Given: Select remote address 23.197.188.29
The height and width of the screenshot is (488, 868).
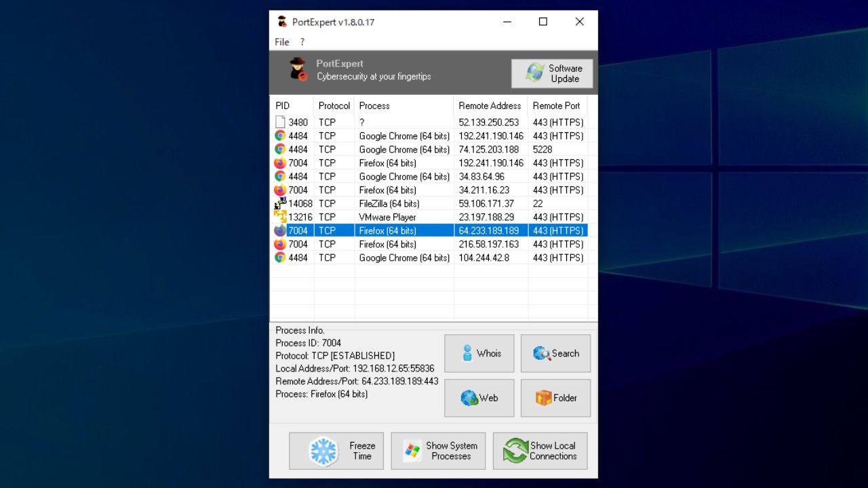Looking at the screenshot, I should point(486,217).
